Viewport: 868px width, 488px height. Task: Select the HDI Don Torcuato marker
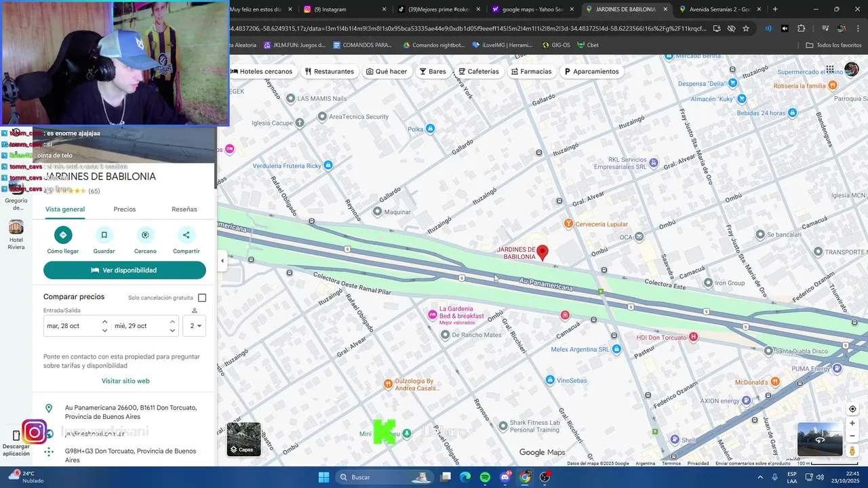[693, 337]
